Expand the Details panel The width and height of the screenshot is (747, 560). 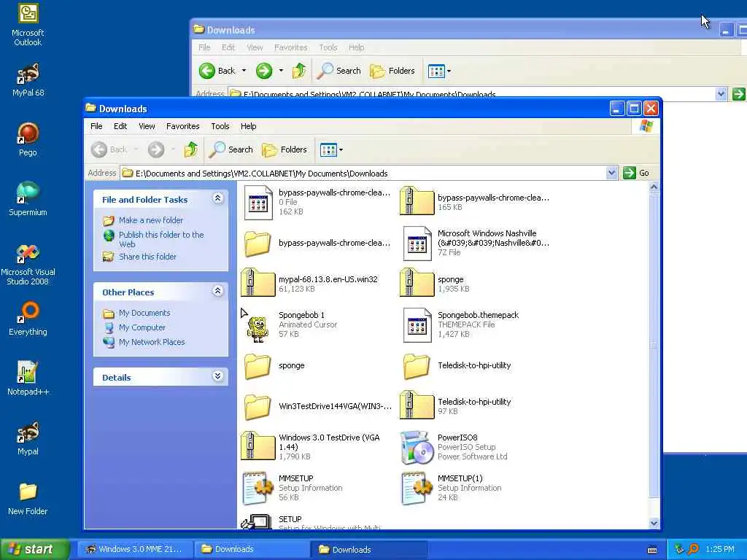(217, 376)
